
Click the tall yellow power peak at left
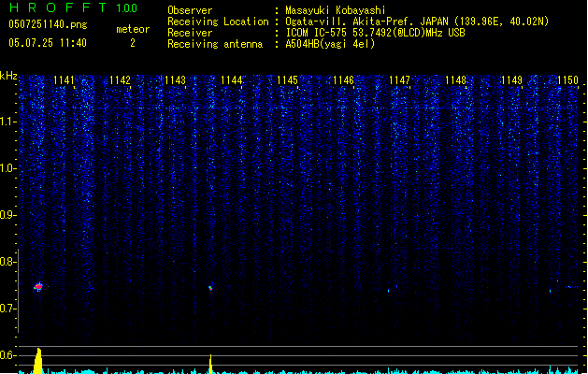(x=38, y=361)
